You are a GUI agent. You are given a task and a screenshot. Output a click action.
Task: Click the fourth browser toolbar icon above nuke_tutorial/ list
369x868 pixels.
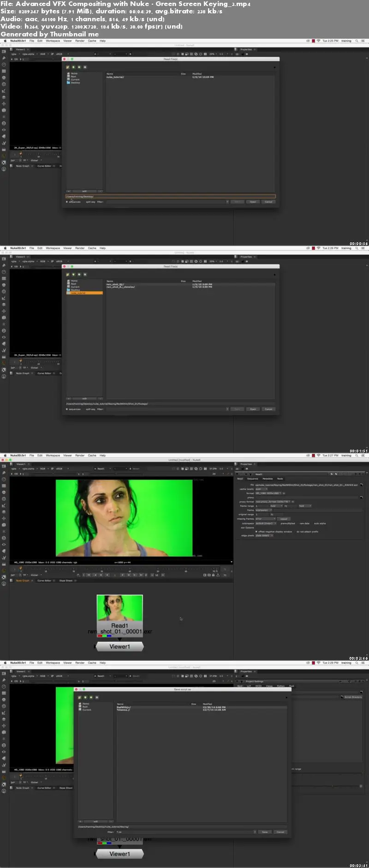pos(85,67)
